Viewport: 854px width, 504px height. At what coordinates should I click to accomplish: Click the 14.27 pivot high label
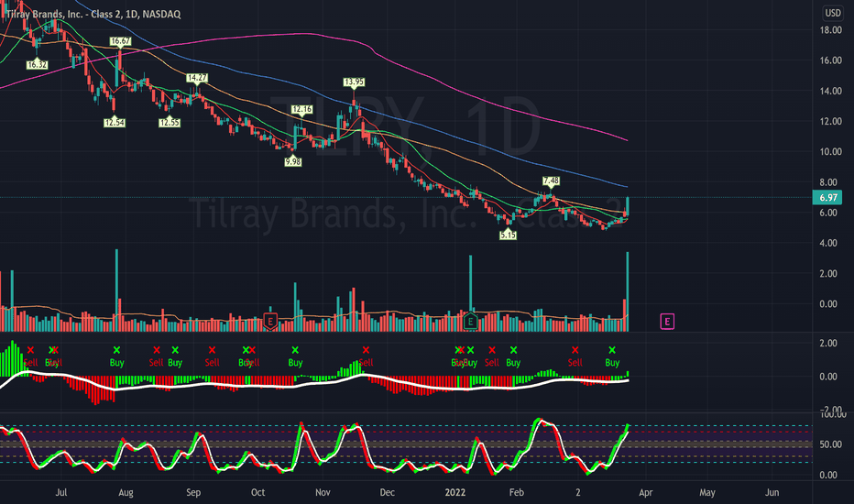click(x=197, y=78)
